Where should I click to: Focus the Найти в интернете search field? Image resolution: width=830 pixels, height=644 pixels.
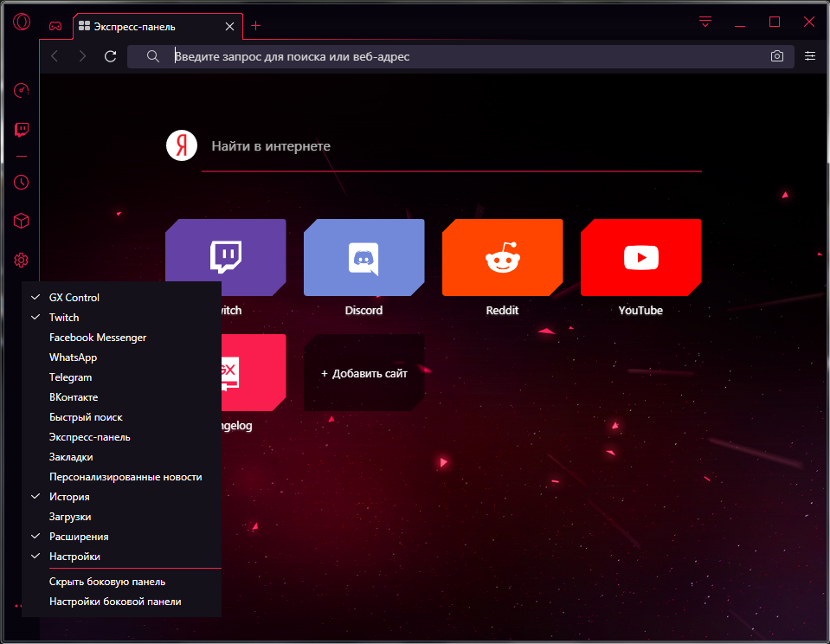coord(452,146)
